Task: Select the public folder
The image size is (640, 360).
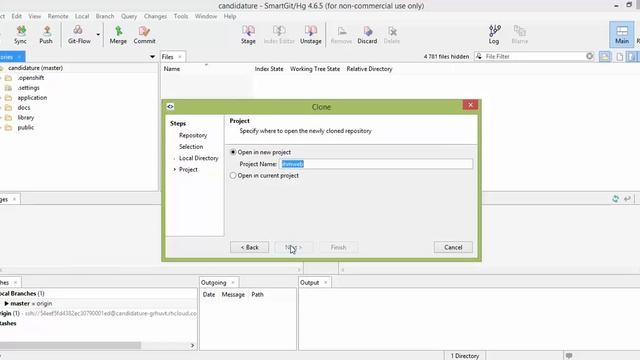Action: coord(25,127)
